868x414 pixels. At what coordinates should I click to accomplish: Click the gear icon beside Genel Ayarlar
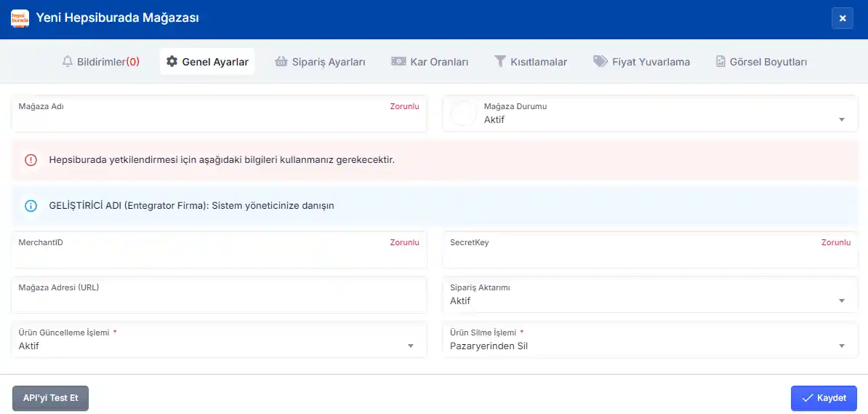(x=172, y=61)
